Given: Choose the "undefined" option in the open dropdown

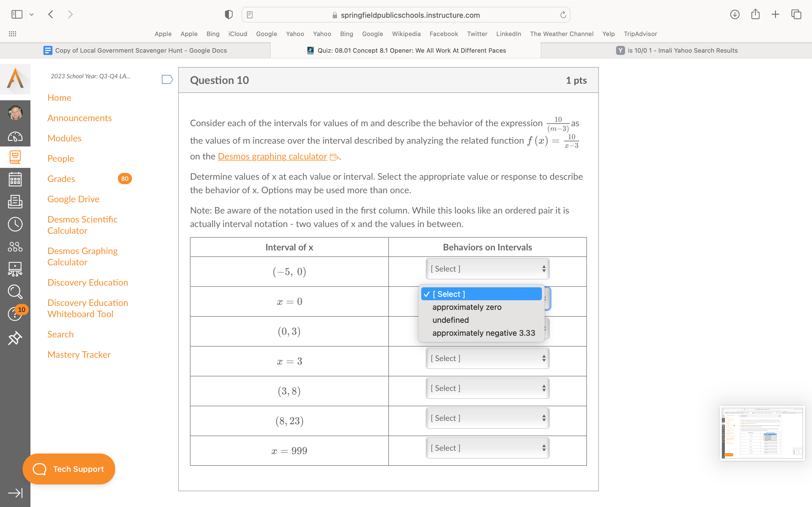Looking at the screenshot, I should coord(450,320).
